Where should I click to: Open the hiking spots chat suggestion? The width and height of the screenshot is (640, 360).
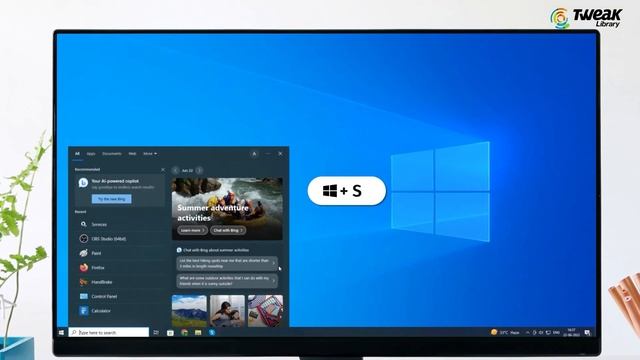[227, 263]
